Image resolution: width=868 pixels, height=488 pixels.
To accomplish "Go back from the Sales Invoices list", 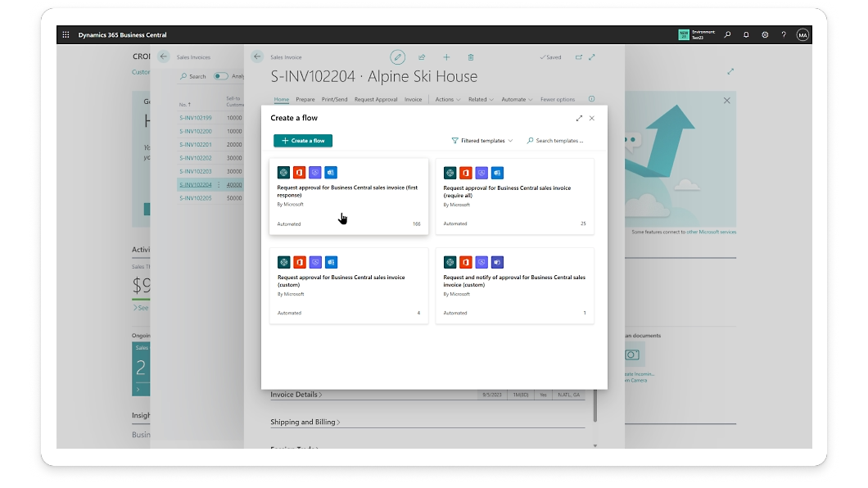I will [163, 56].
